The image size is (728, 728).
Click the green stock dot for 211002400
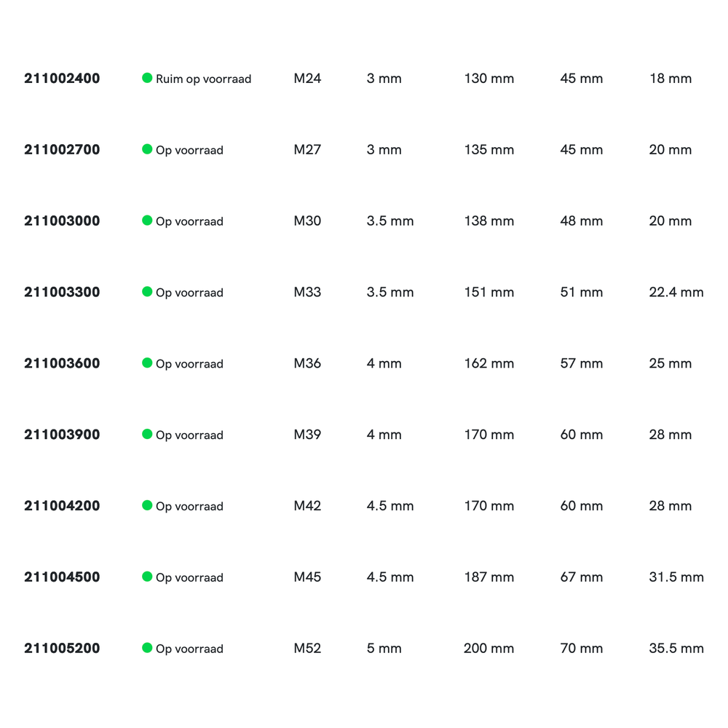coord(147,78)
